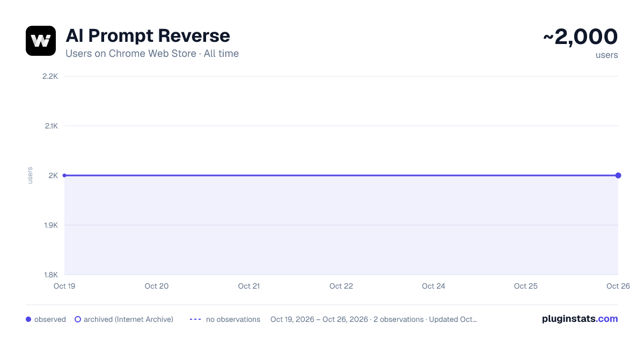This screenshot has height=338, width=644.
Task: Click the Oct 20 x-axis label
Action: pyautogui.click(x=157, y=286)
